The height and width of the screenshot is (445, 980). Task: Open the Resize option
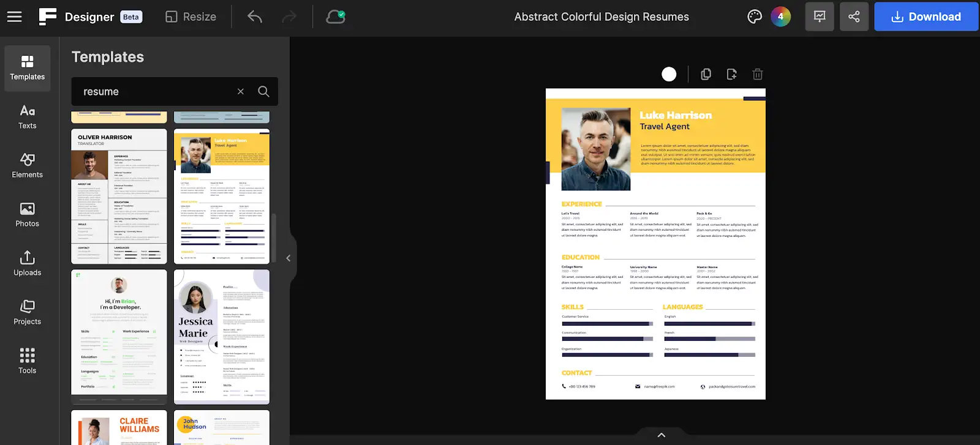pyautogui.click(x=190, y=17)
